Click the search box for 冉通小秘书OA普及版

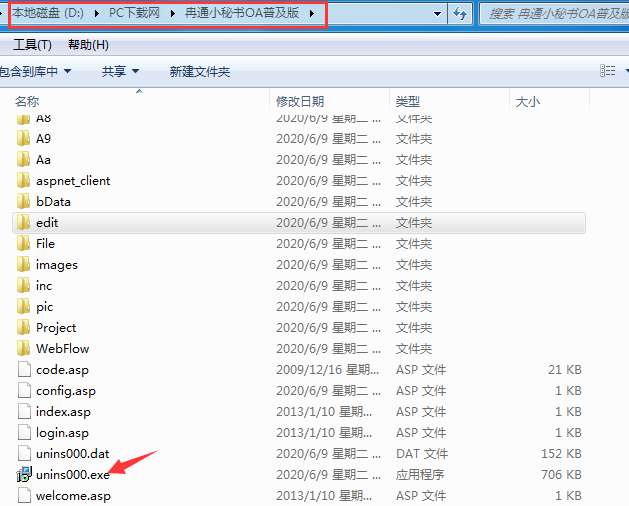554,14
